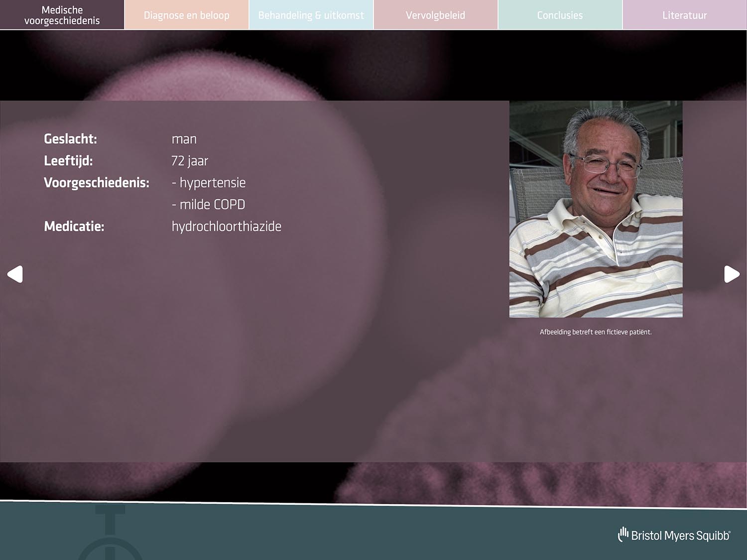Click the 'Geslacht:' label
This screenshot has height=560, width=747.
click(70, 139)
